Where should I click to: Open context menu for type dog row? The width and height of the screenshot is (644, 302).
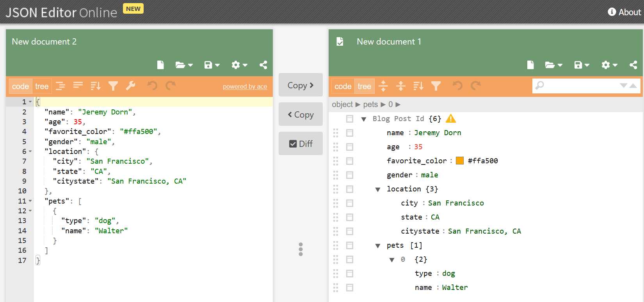click(350, 273)
